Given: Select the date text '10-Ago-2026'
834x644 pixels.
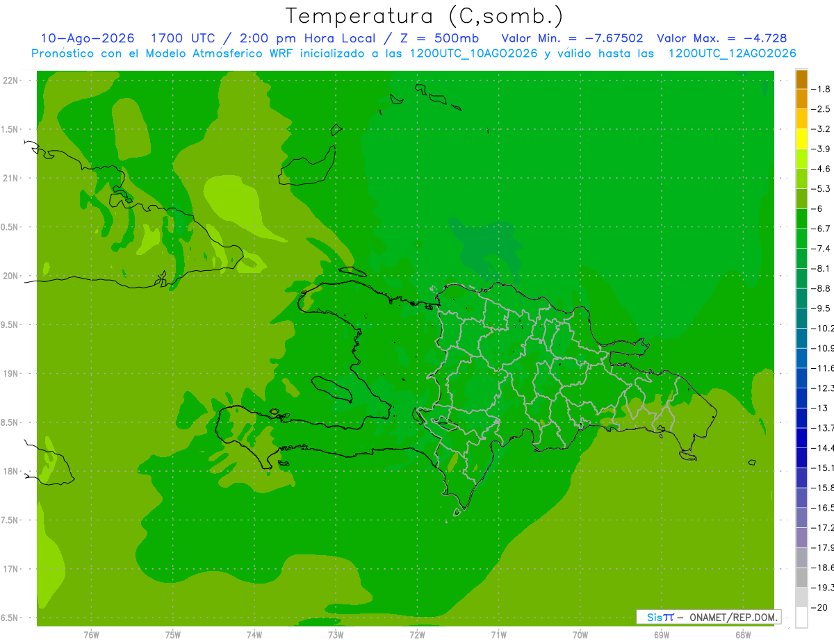Looking at the screenshot, I should click(87, 38).
